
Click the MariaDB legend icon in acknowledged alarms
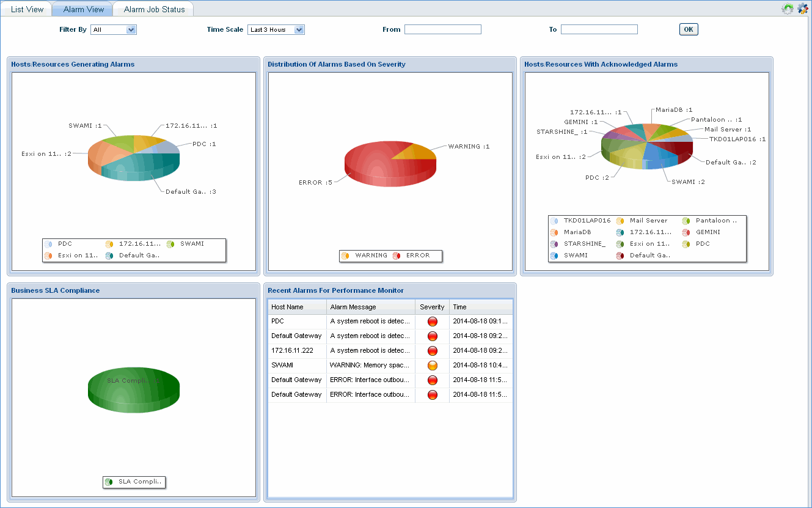pos(554,232)
